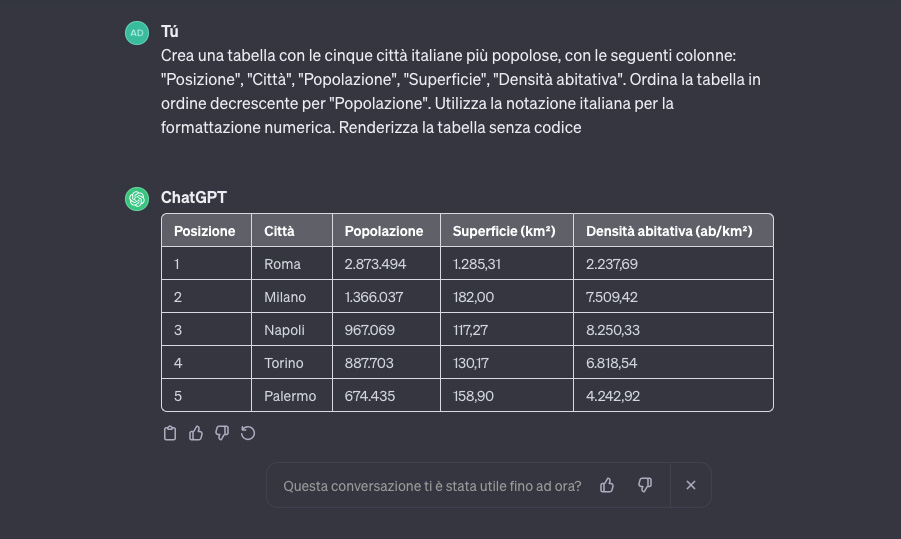
Task: Rate conversation helpful with feedback bar thumbs up
Action: pos(607,485)
